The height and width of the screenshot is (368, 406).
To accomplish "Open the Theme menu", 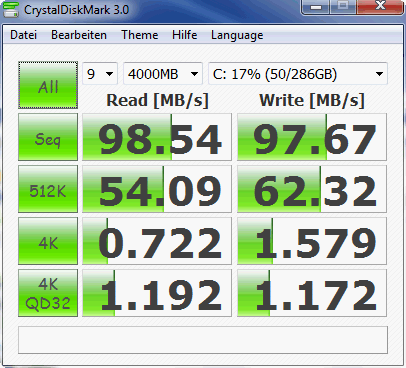I will click(x=140, y=35).
